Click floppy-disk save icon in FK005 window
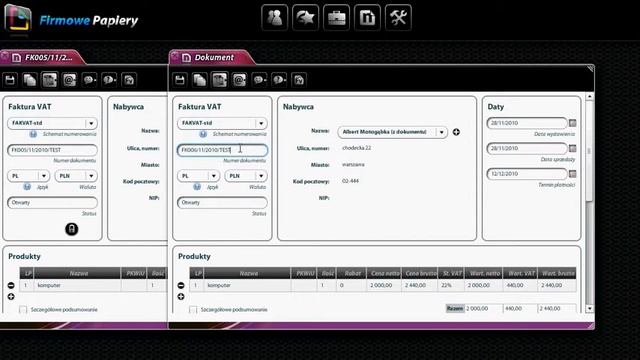The image size is (640, 360). [10, 80]
